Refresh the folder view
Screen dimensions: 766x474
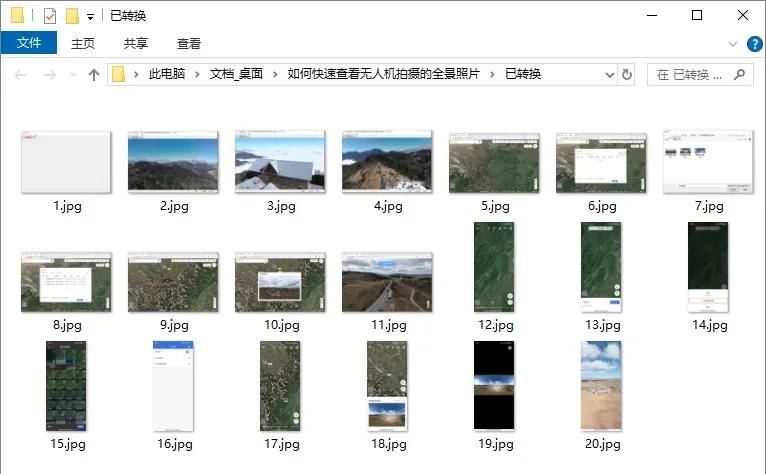627,75
